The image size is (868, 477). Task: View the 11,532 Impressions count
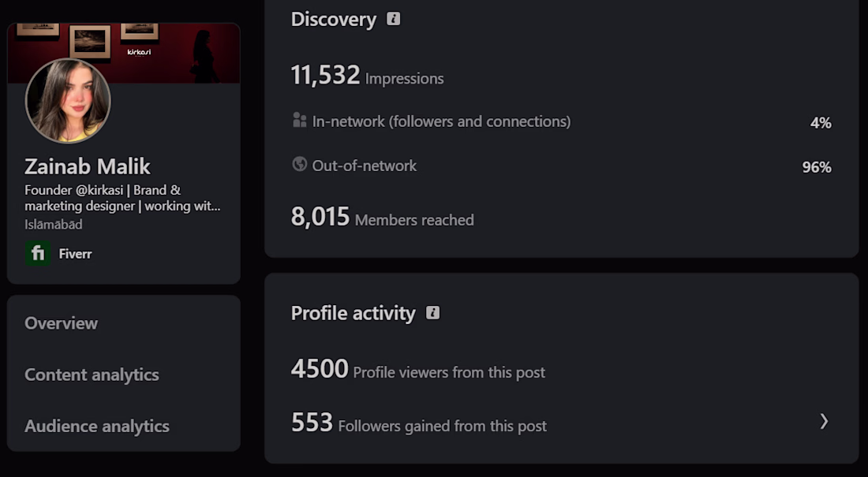(367, 75)
